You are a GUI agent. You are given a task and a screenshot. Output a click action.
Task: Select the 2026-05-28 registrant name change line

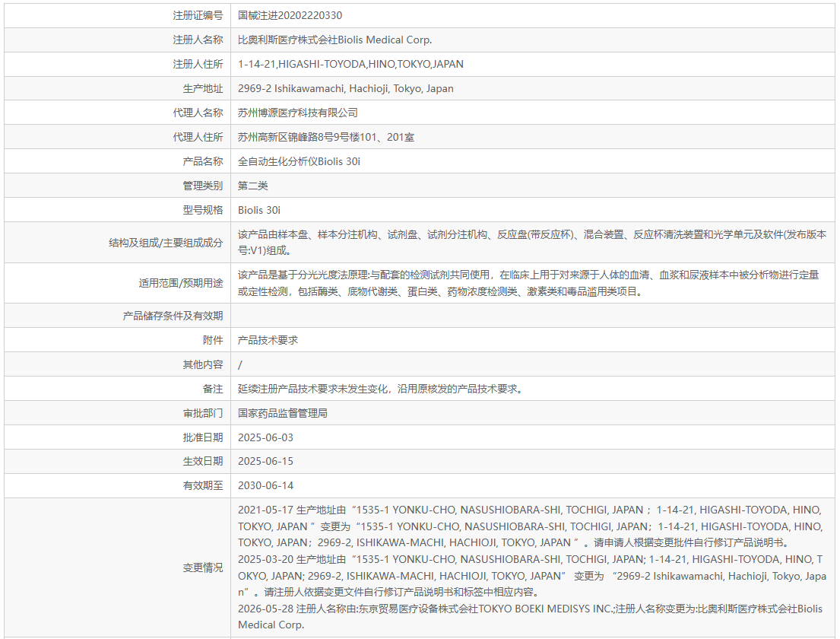click(x=531, y=616)
